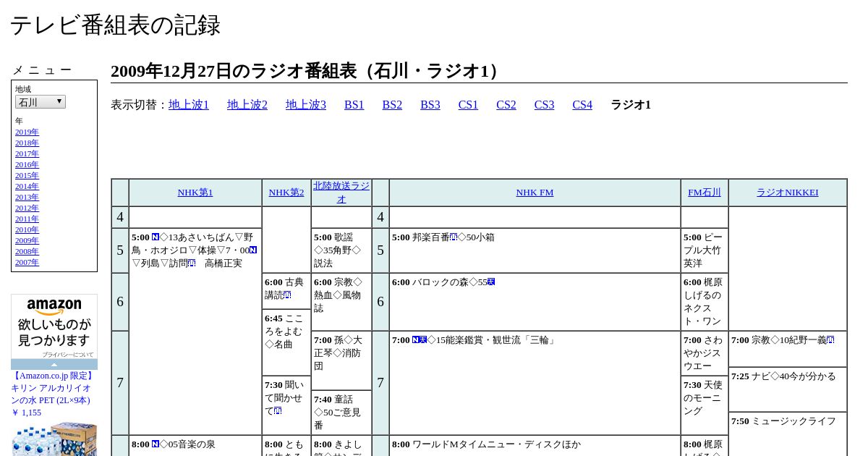Switch display to 地上波1
The height and width of the screenshot is (456, 868).
pyautogui.click(x=189, y=105)
